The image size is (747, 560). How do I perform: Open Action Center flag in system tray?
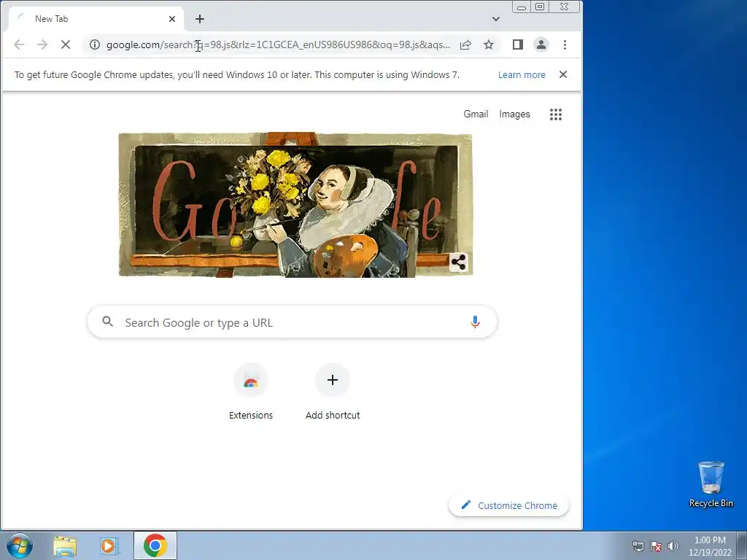[656, 546]
